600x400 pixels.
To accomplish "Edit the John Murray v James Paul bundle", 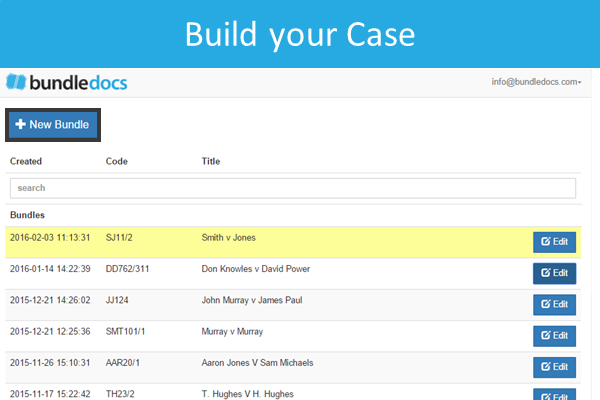I will point(554,305).
